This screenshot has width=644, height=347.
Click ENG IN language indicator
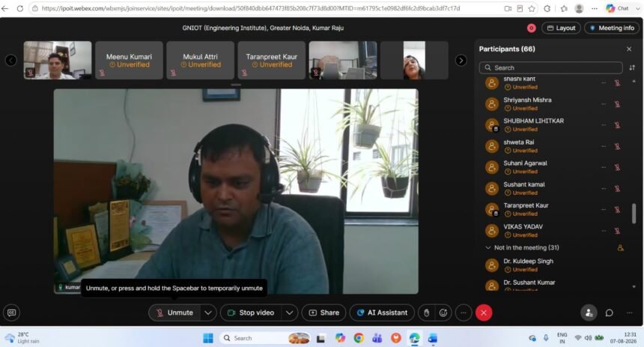tap(562, 338)
